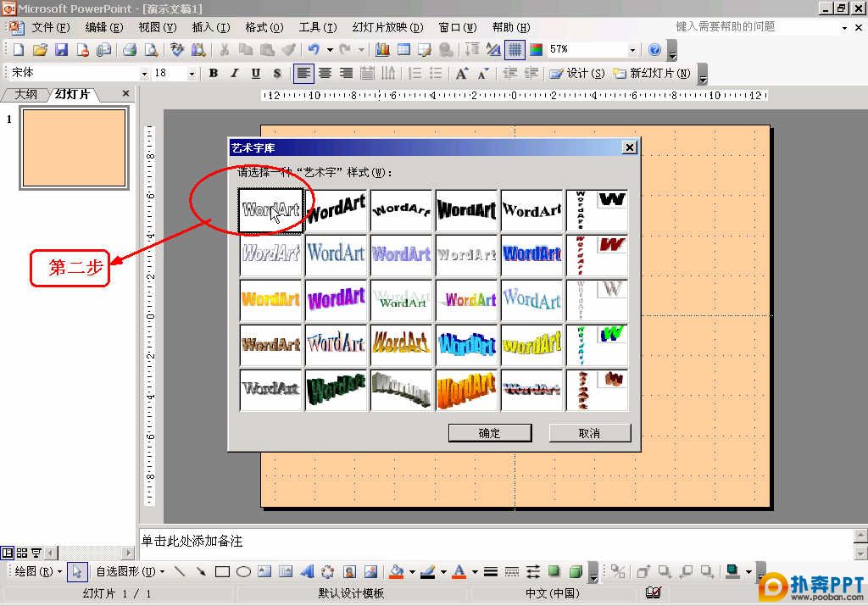Toggle Center alignment button
868x606 pixels.
click(x=325, y=73)
